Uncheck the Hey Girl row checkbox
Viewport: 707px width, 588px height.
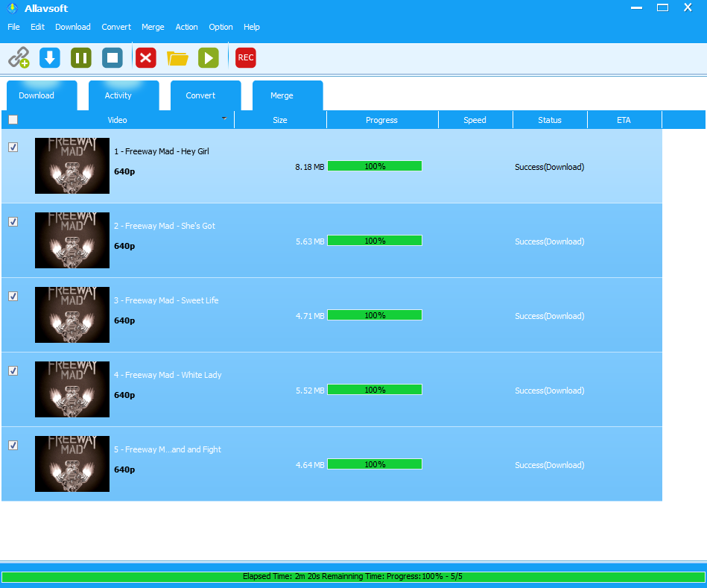point(13,148)
